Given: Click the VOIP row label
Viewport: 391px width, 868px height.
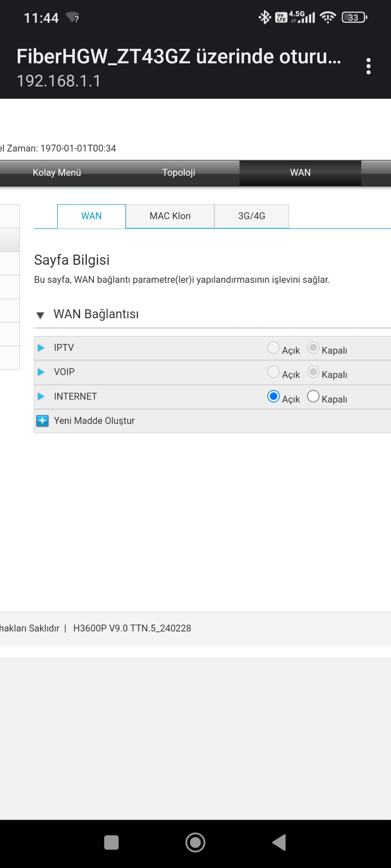Looking at the screenshot, I should (64, 372).
